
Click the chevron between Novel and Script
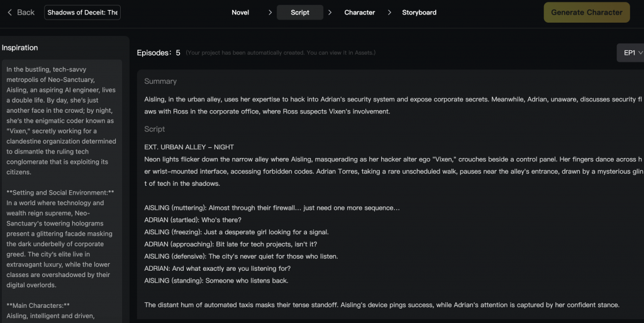coord(270,13)
